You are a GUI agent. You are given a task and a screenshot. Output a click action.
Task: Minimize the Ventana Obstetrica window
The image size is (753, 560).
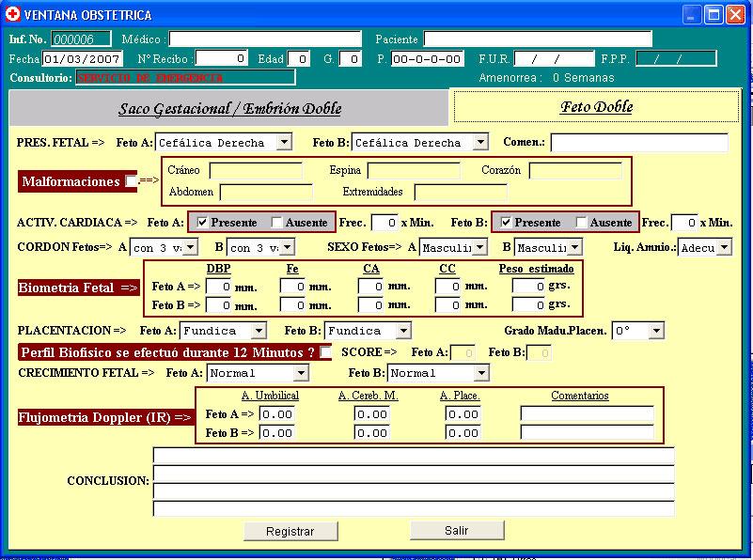[x=691, y=15]
